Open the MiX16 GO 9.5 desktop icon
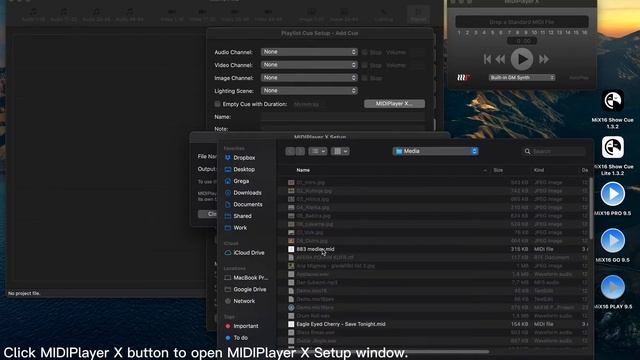This screenshot has height=360, width=640. tap(613, 240)
